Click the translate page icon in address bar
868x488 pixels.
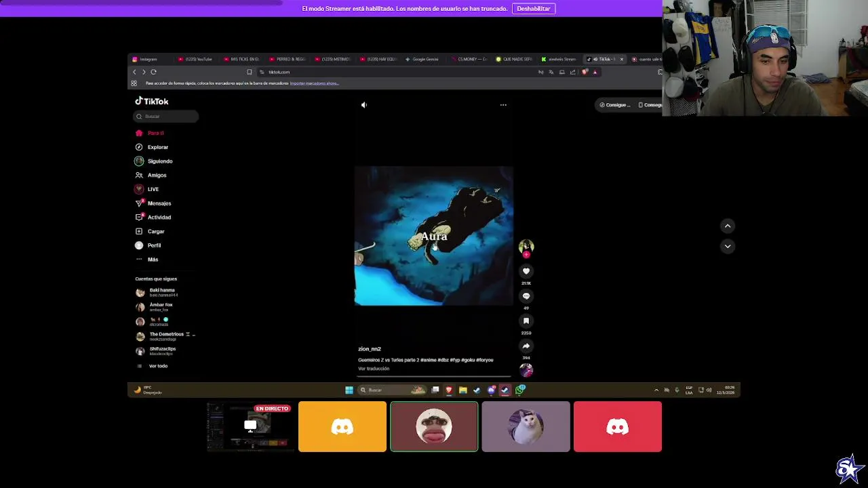point(551,72)
